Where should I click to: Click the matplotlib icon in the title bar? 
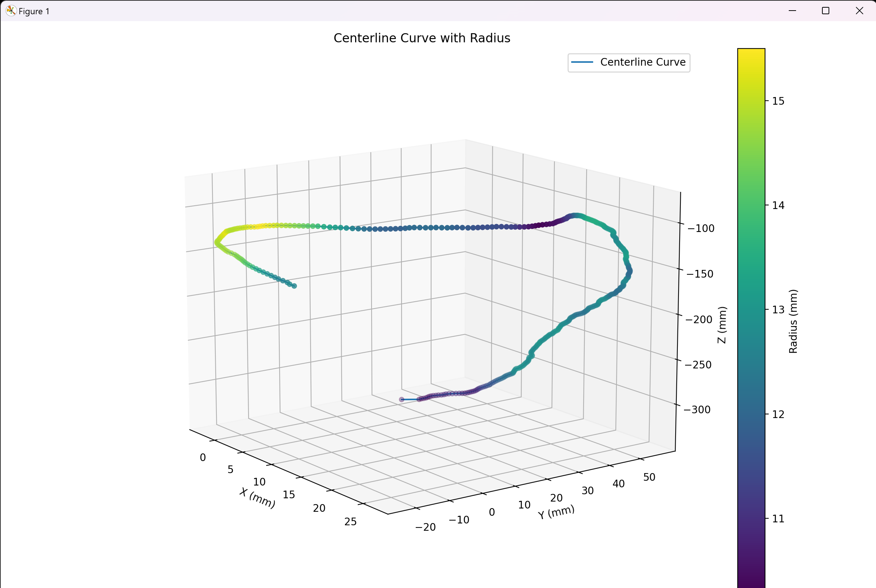(11, 11)
